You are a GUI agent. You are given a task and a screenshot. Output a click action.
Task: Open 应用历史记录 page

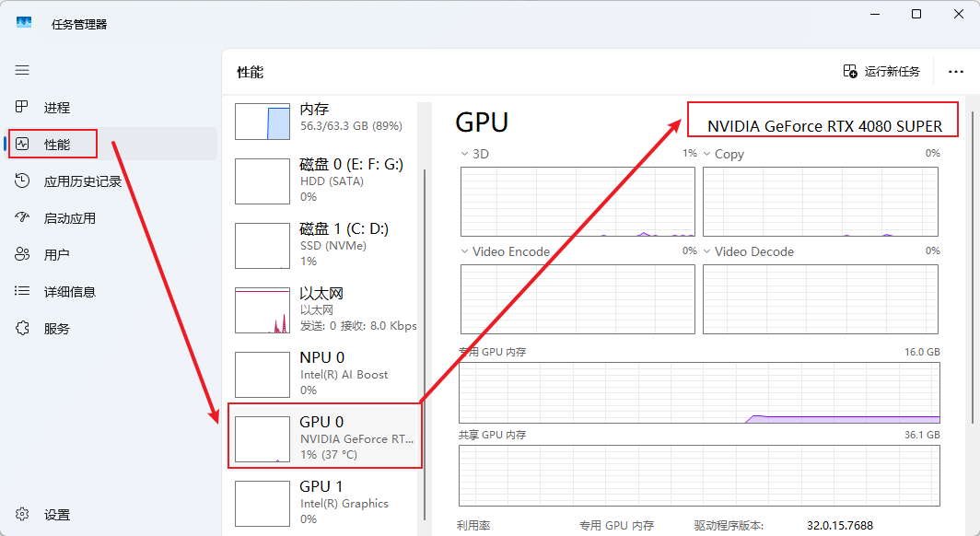pos(111,181)
